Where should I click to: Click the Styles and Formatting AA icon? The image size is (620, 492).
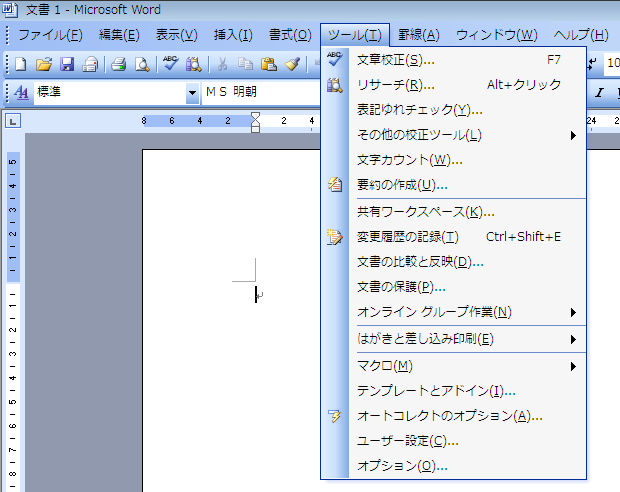(21, 93)
